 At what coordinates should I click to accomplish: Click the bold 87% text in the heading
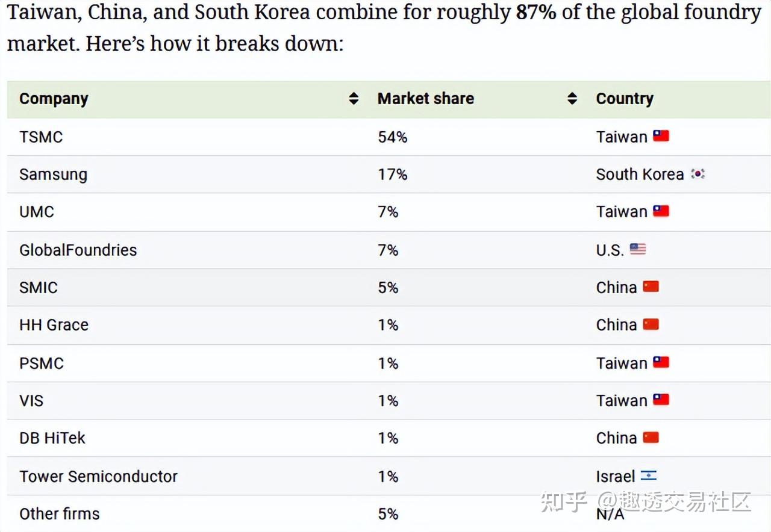coord(535,13)
